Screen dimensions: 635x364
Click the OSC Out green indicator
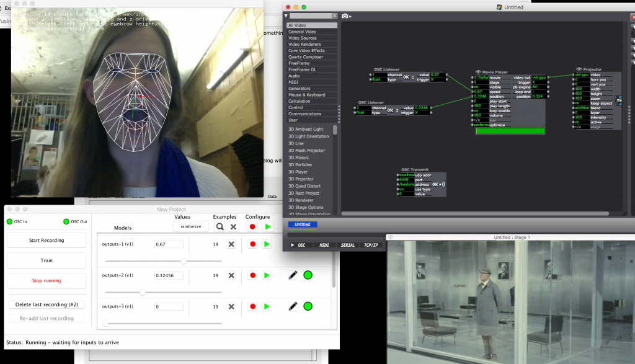(x=66, y=221)
